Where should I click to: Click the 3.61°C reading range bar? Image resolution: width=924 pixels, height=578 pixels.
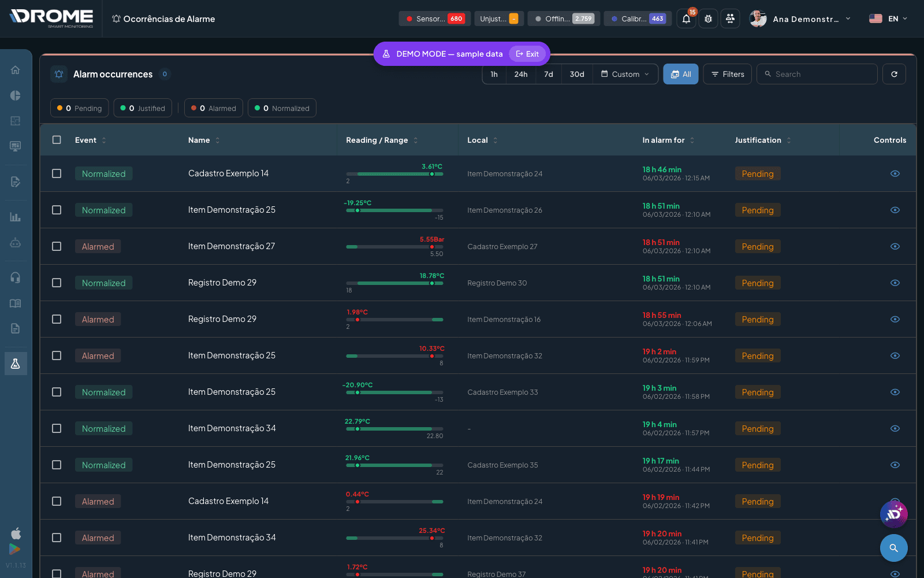click(x=394, y=174)
